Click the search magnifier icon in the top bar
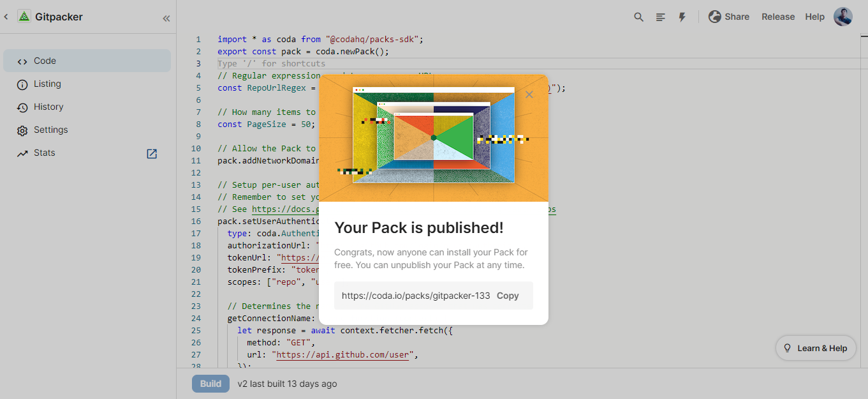The image size is (868, 399). 638,17
